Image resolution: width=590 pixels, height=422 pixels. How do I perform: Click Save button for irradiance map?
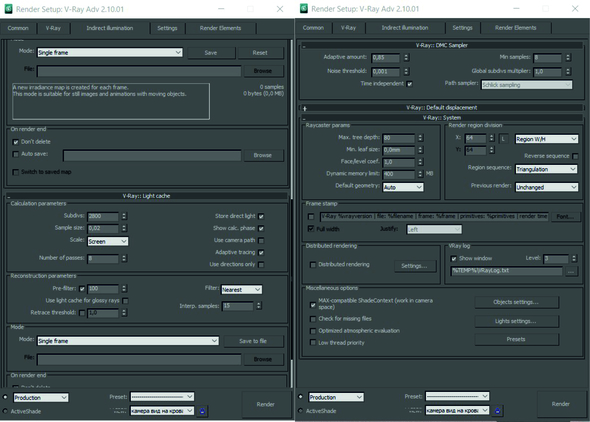coord(211,53)
